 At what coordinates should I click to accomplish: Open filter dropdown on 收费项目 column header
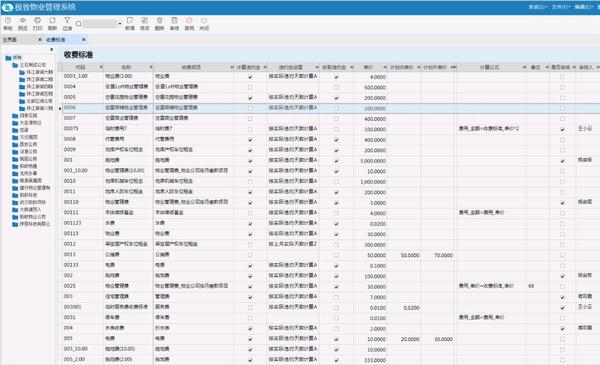tap(232, 67)
